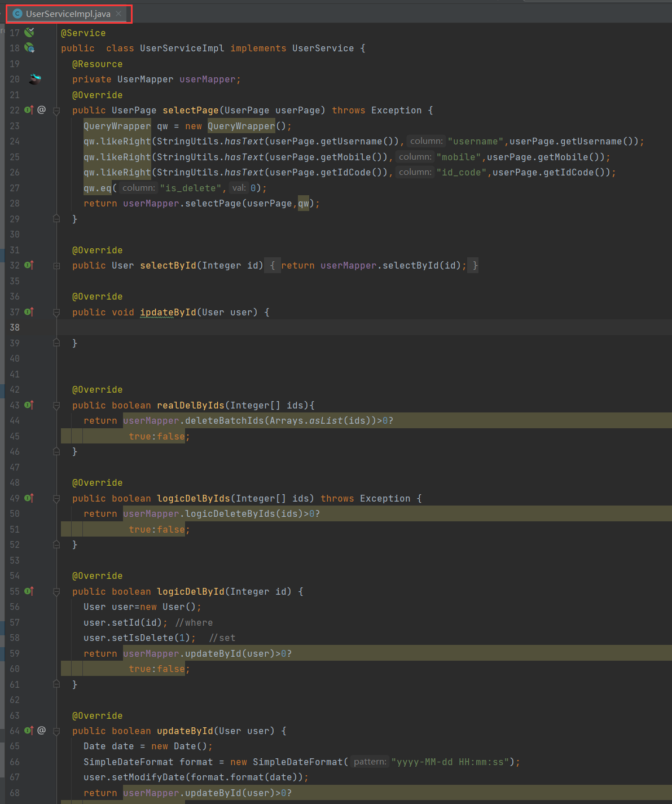672x804 pixels.
Task: Click the @ gutter marker on line 22
Action: pyautogui.click(x=42, y=110)
